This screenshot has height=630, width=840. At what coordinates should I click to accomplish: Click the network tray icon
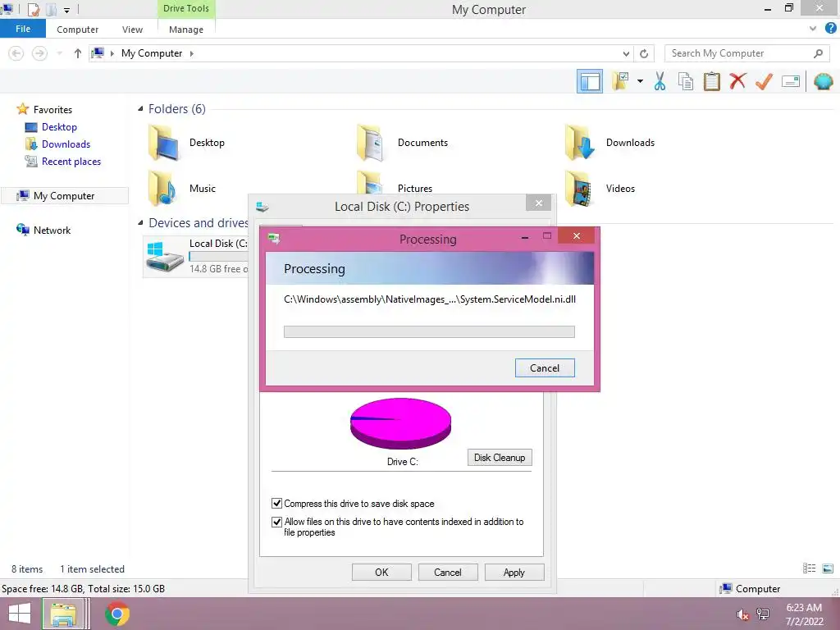point(763,614)
